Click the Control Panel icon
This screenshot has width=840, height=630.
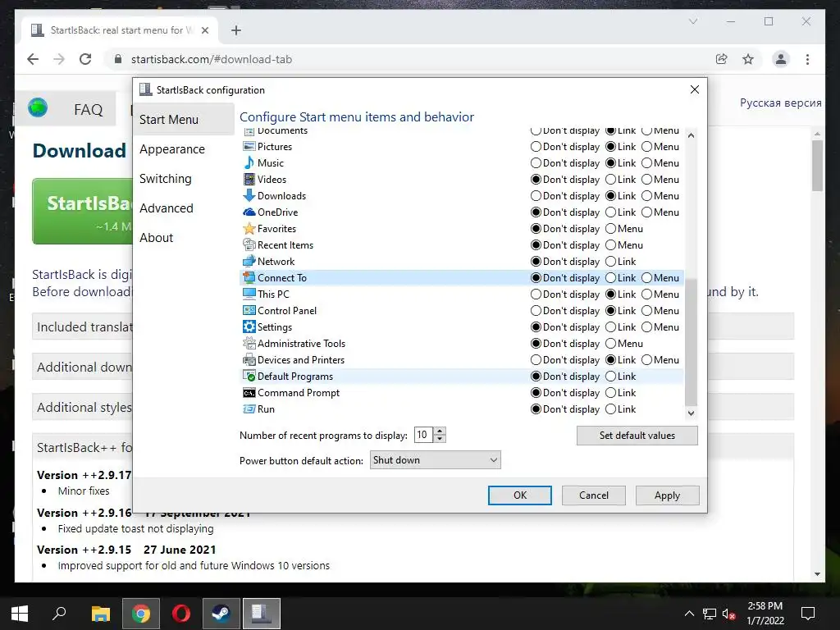249,310
